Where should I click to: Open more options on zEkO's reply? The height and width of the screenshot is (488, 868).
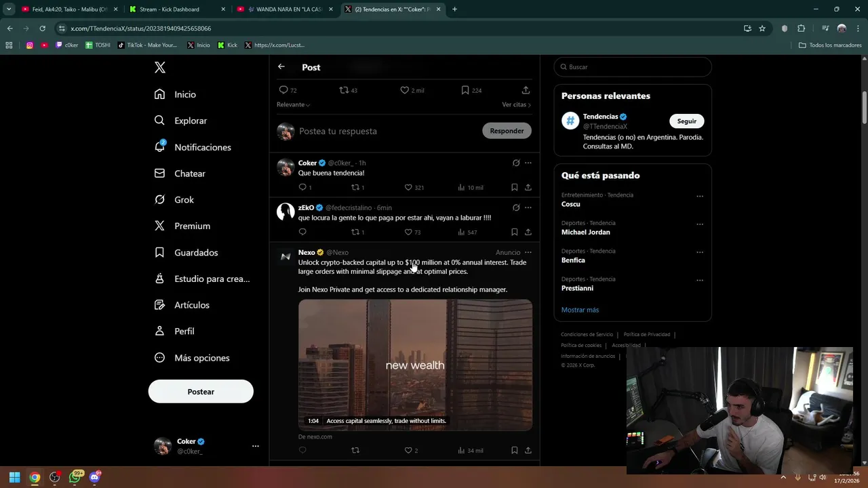(528, 207)
